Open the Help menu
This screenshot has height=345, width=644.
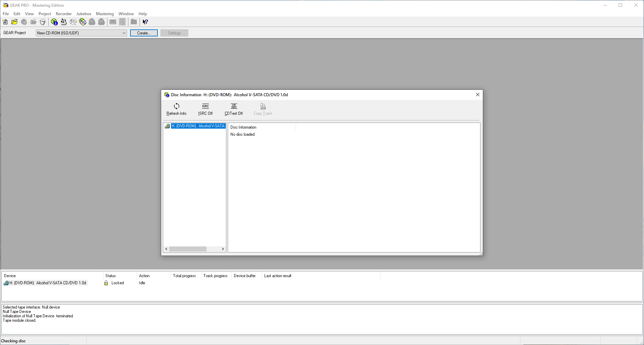(x=143, y=14)
